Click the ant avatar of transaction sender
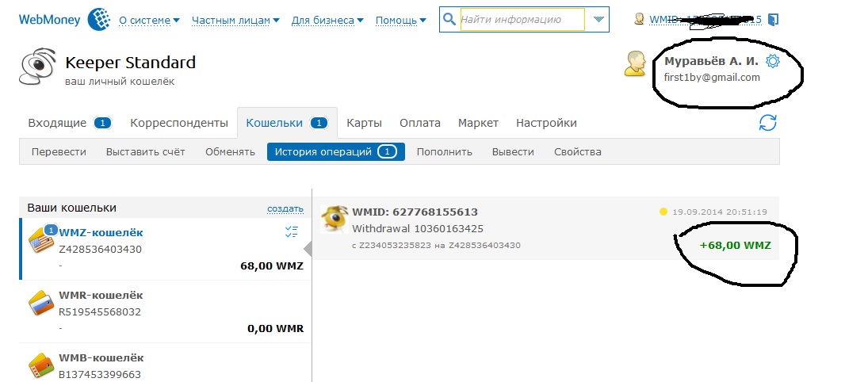868x382 pixels. pos(335,220)
